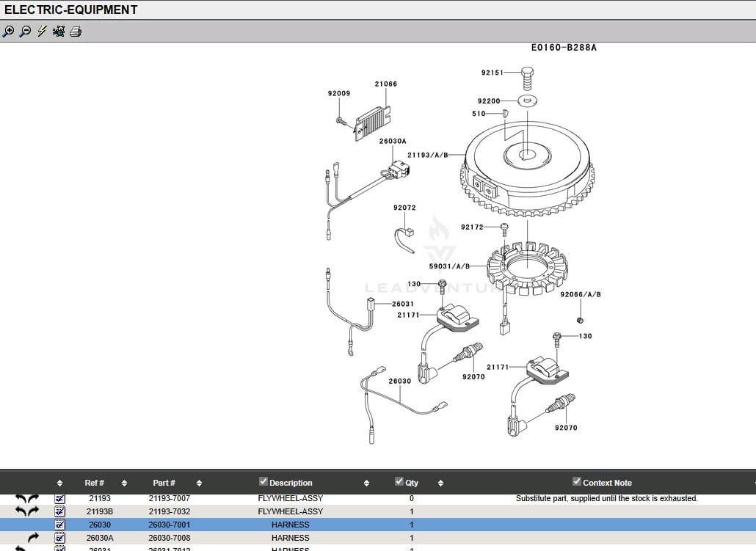Click the fit-to-selection toolbar icon
Image resolution: width=756 pixels, height=551 pixels.
[59, 32]
